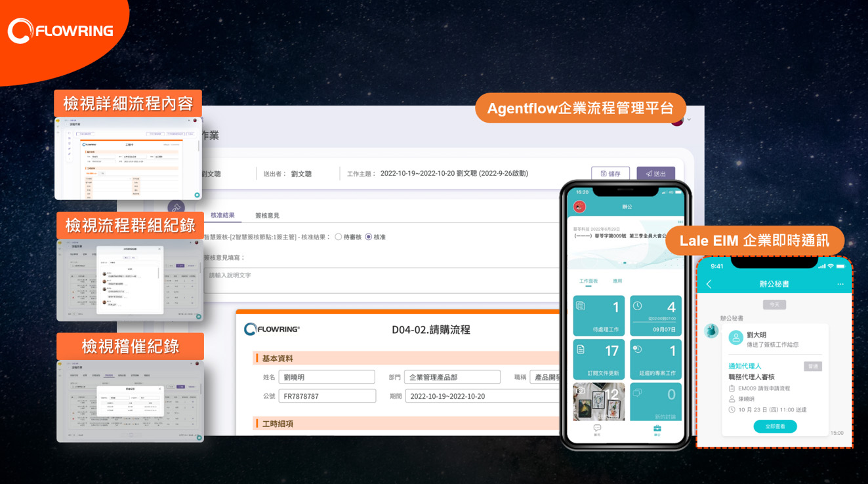Click the 儲存 save button in Agentflow
Viewport: 868px width, 484px height.
pos(610,174)
